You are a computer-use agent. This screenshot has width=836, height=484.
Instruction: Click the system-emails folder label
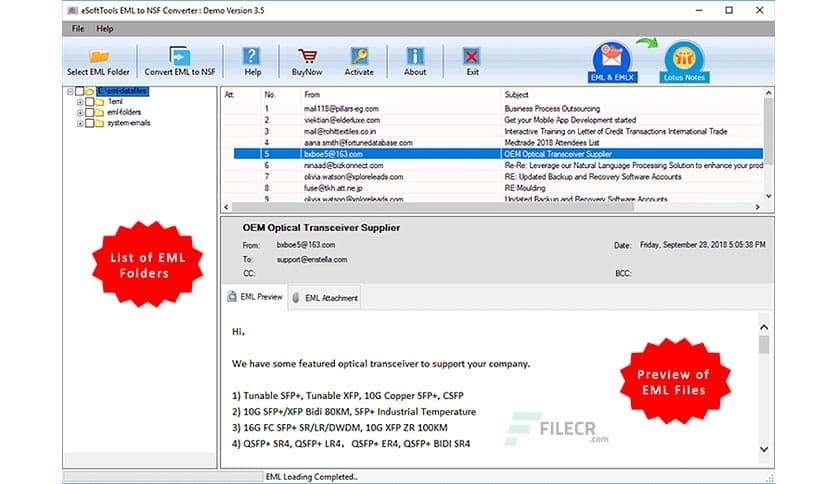(x=128, y=123)
